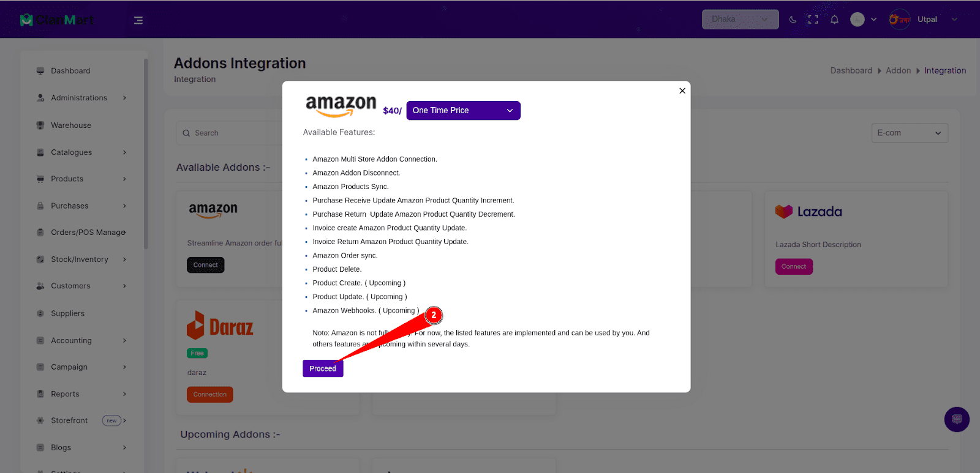The width and height of the screenshot is (980, 473).
Task: Click Connection on Daraz addon card
Action: tap(210, 395)
